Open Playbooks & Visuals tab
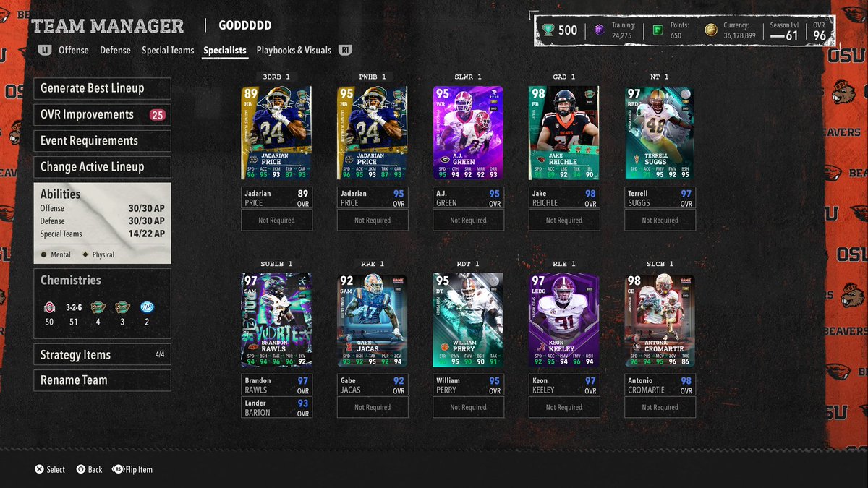This screenshot has width=868, height=488. [294, 51]
